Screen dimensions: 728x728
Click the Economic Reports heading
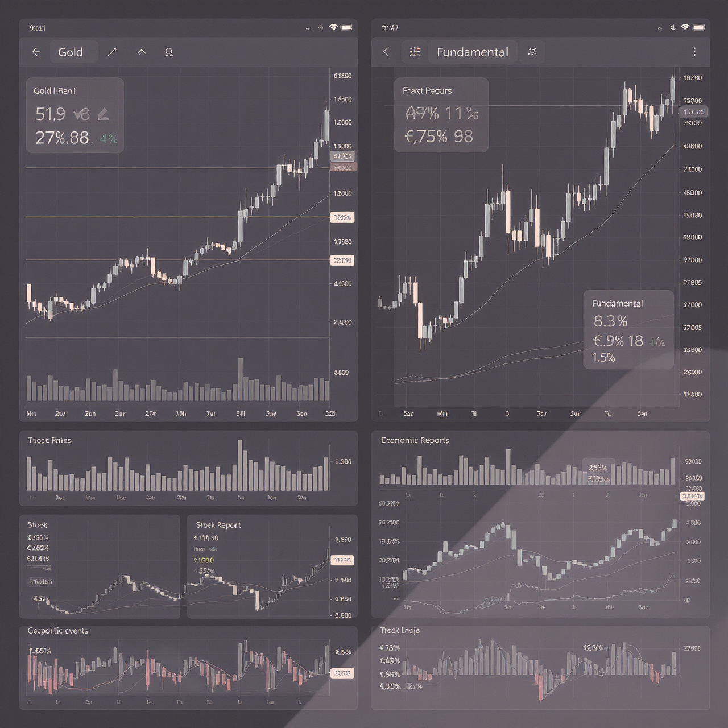click(415, 441)
